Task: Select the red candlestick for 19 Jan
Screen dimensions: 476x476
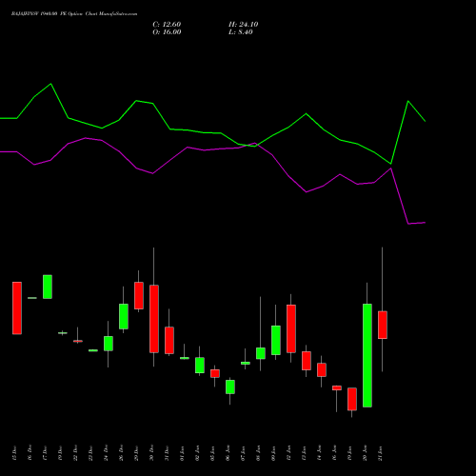Action: point(352,399)
